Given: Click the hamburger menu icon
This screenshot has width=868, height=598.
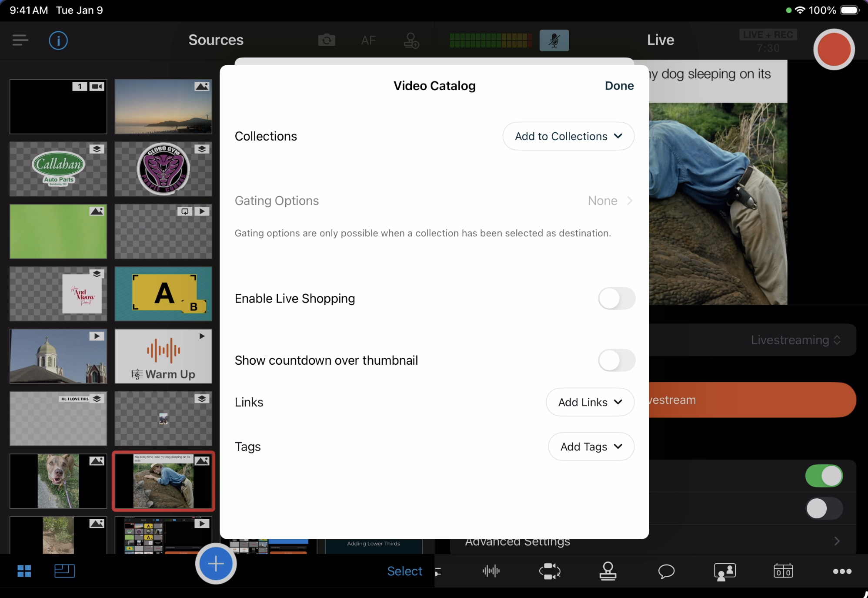Looking at the screenshot, I should 20,40.
